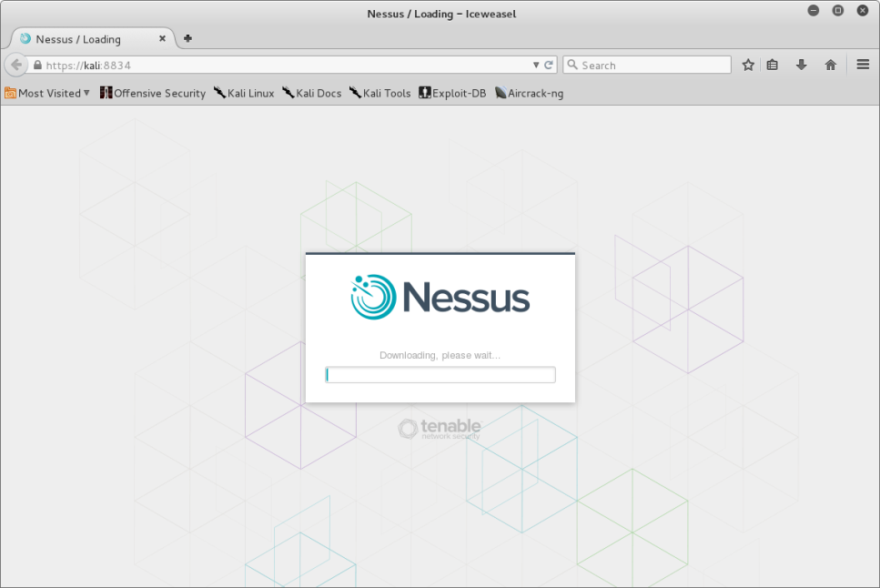Maximize the Iceweasel window
The width and height of the screenshot is (880, 588).
(838, 11)
